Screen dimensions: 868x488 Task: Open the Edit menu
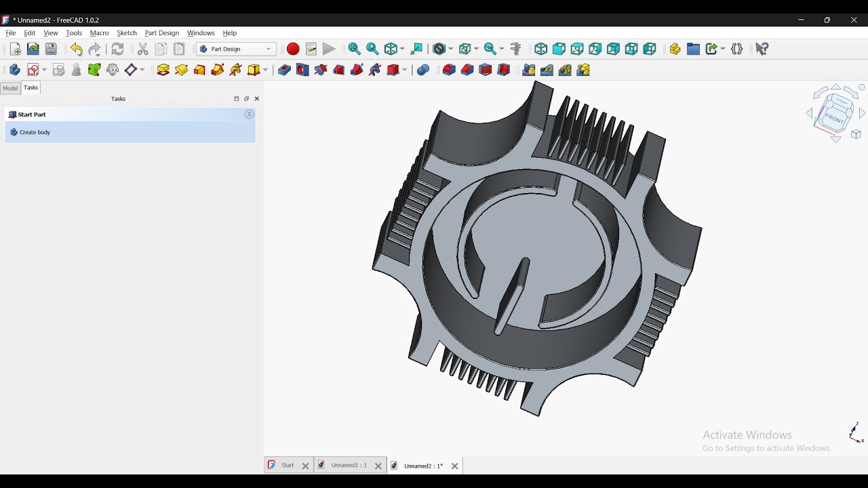[30, 33]
